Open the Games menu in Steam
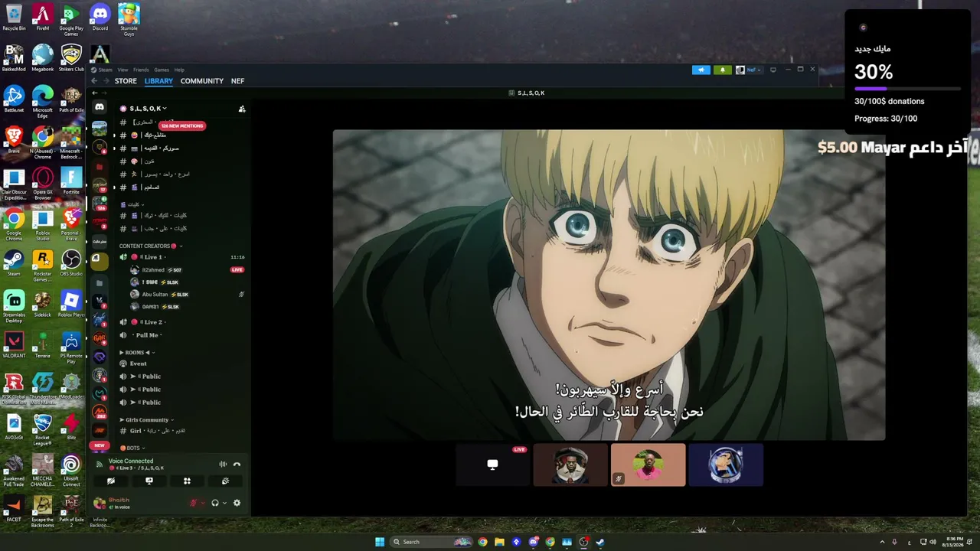The image size is (980, 551). point(162,70)
